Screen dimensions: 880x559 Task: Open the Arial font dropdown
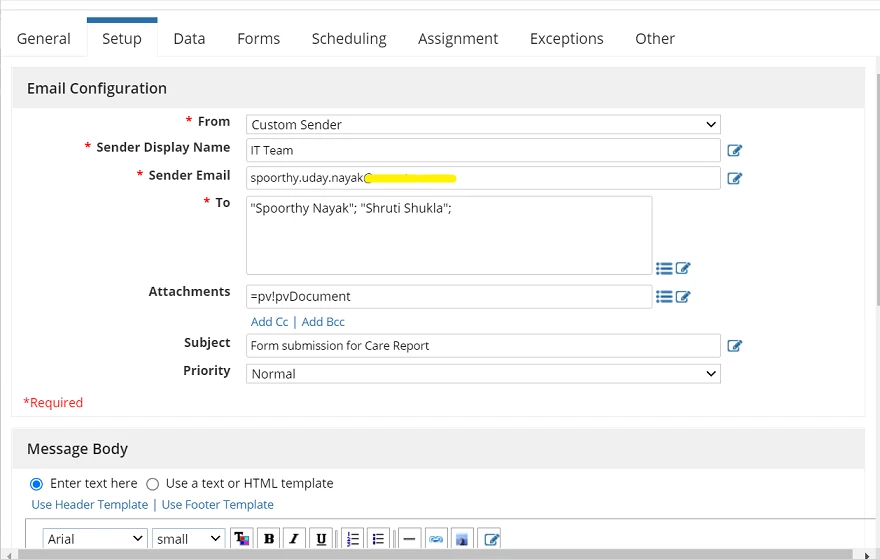pos(95,539)
